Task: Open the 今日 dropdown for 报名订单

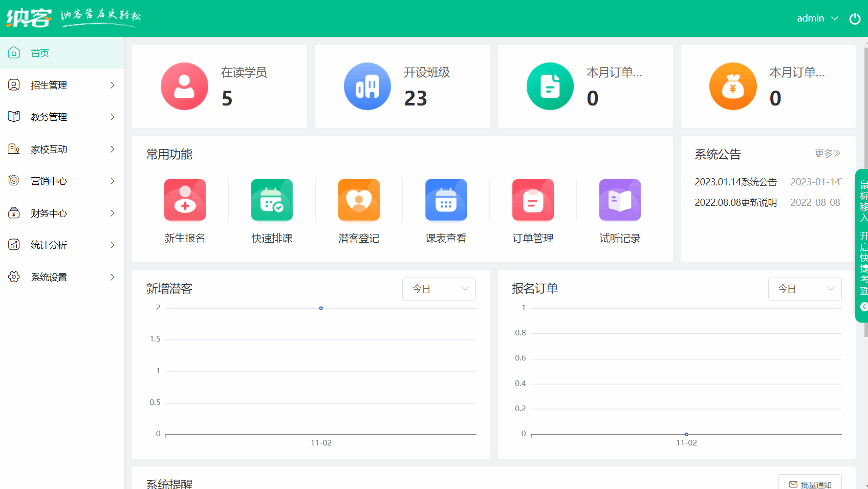Action: pos(805,289)
